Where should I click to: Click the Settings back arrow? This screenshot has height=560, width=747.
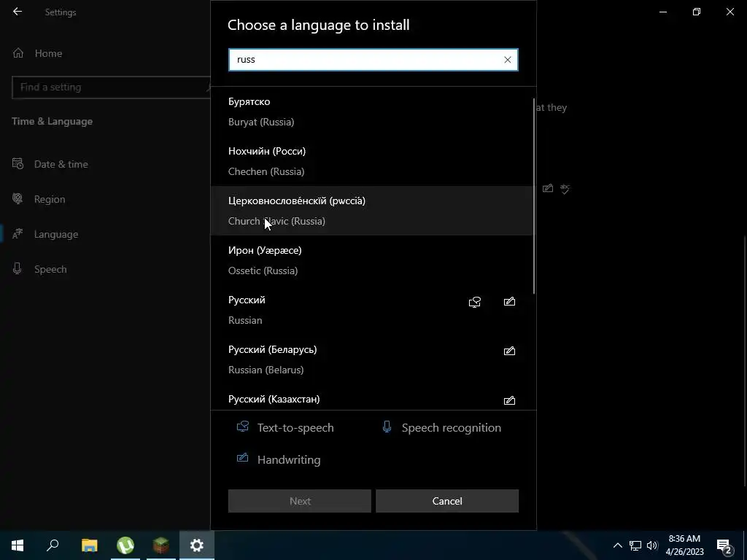[18, 12]
